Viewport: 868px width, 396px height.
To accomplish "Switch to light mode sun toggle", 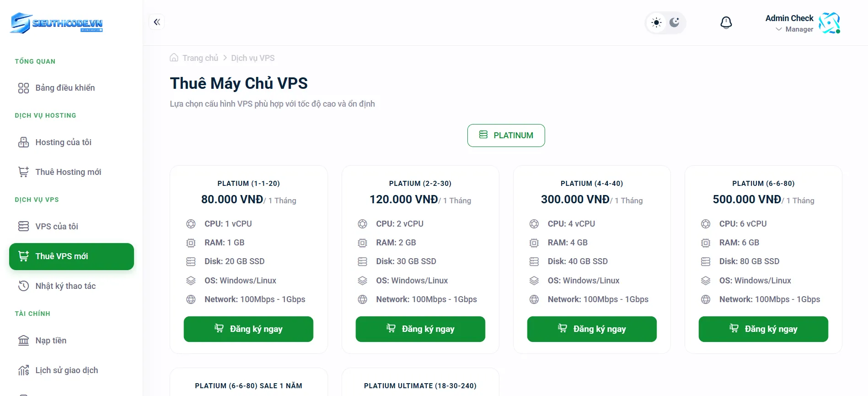I will [656, 22].
